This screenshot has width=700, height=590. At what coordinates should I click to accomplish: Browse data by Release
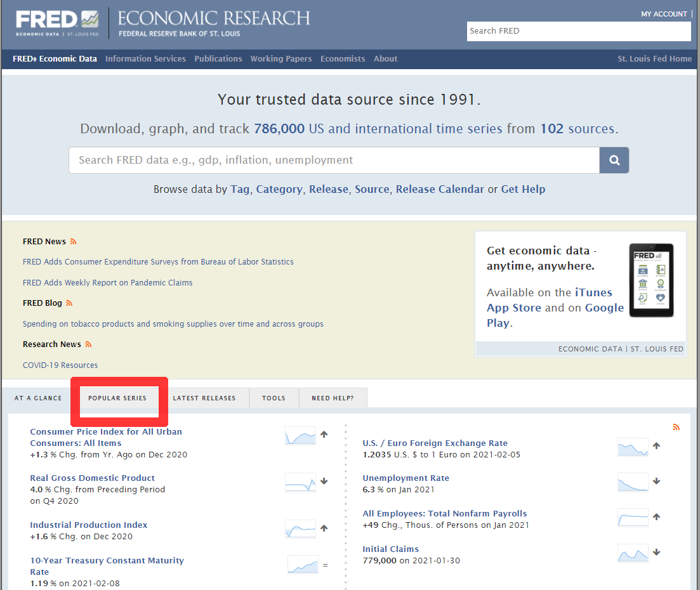pyautogui.click(x=329, y=189)
